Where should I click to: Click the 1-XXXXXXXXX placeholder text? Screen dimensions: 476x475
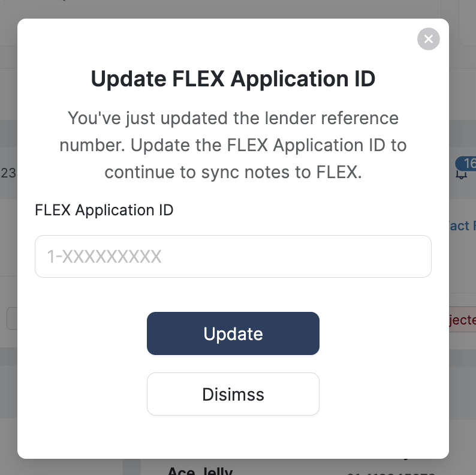tap(104, 257)
